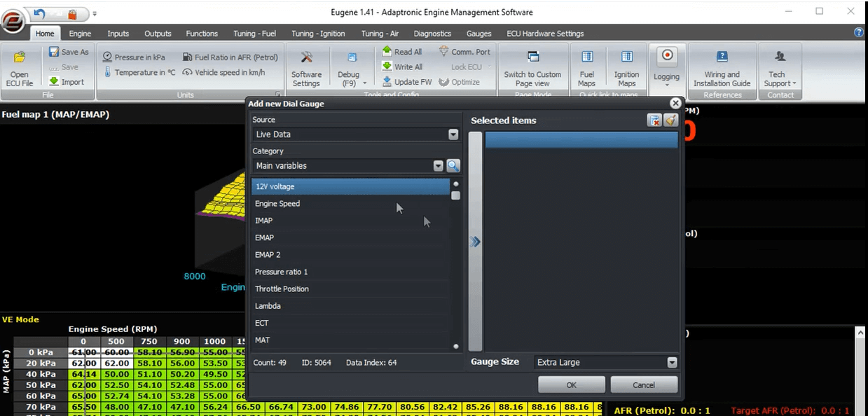Click Write All
The image size is (868, 416).
click(402, 67)
